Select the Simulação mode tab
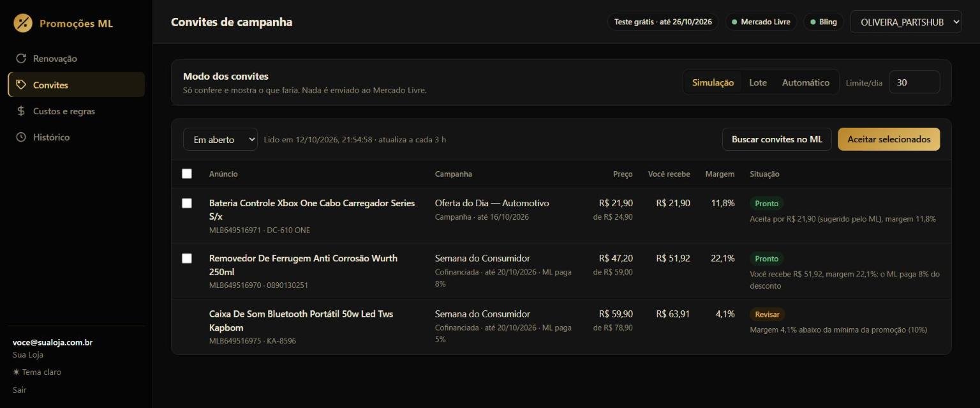 (x=713, y=82)
